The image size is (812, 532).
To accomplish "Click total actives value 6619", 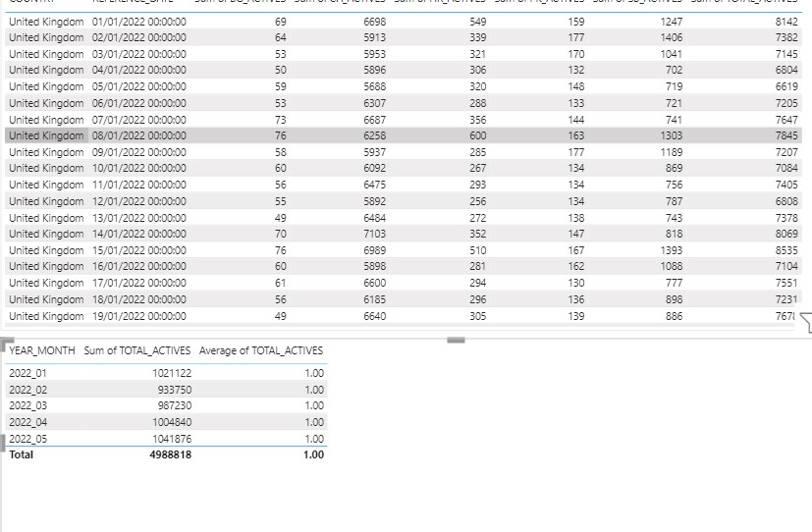I will pyautogui.click(x=786, y=86).
